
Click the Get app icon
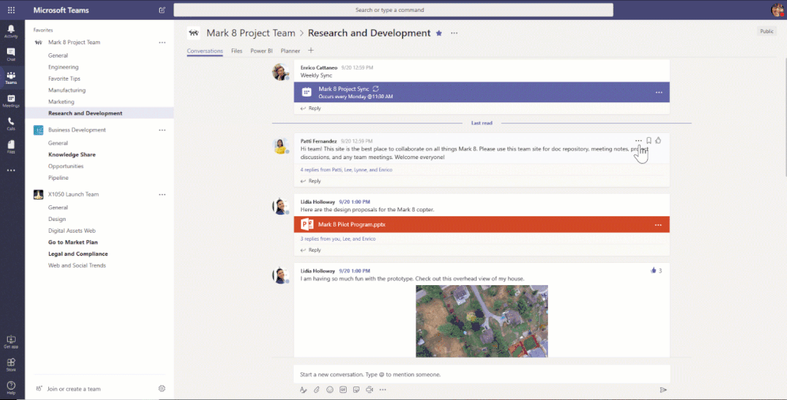[x=11, y=342]
